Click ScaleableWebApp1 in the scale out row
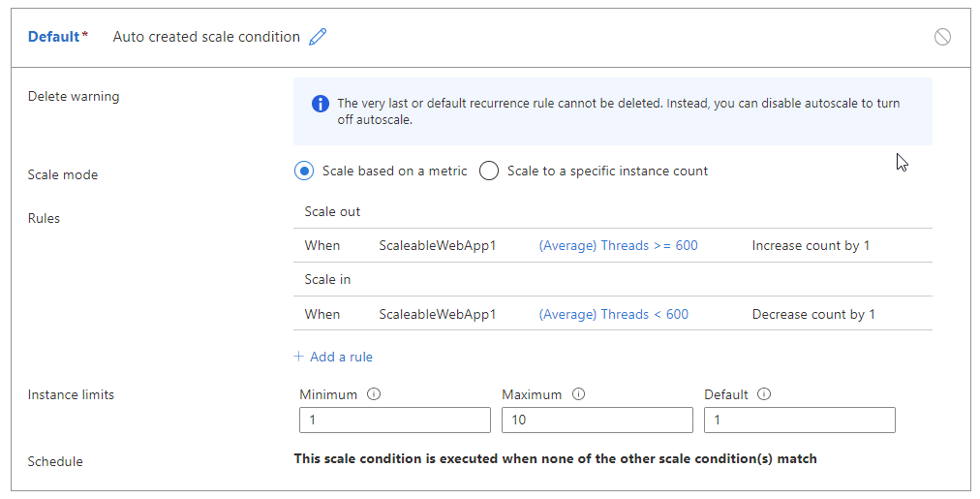980x499 pixels. pyautogui.click(x=438, y=246)
